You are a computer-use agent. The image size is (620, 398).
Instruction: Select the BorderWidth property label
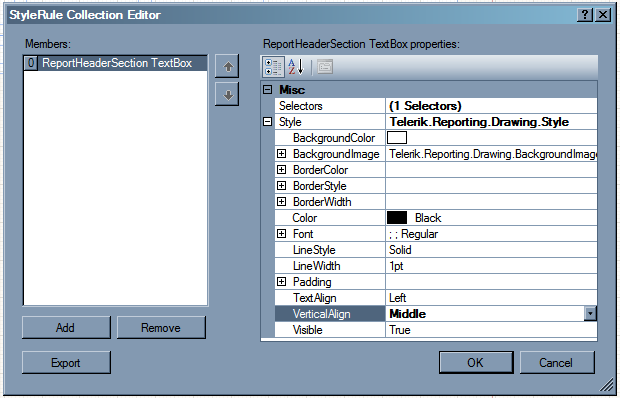pos(322,202)
